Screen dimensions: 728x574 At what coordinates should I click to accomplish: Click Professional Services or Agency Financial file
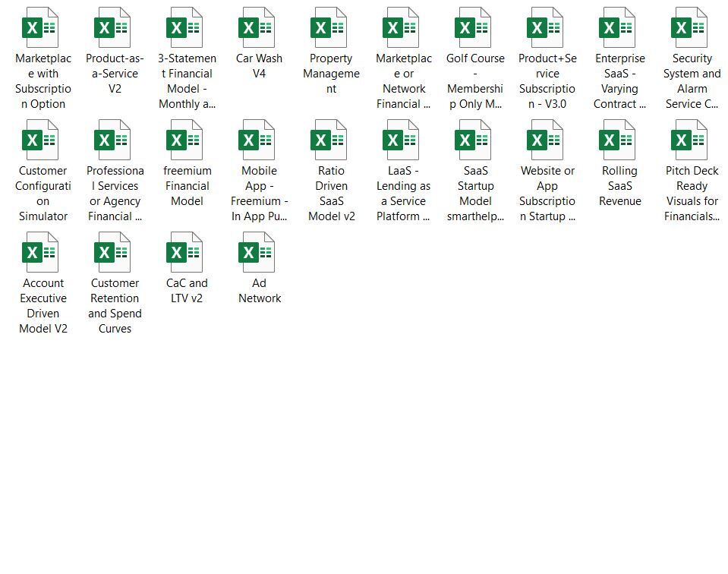tap(115, 140)
